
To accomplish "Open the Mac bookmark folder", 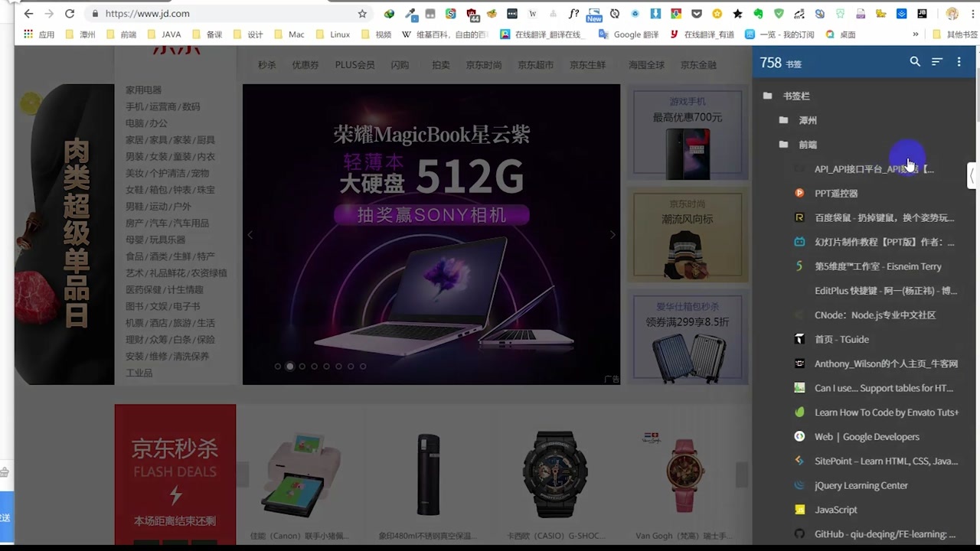I will 289,34.
